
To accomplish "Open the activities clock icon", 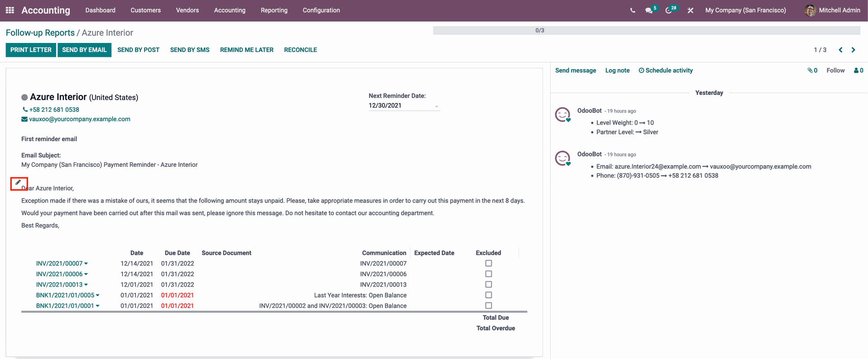I will (669, 10).
